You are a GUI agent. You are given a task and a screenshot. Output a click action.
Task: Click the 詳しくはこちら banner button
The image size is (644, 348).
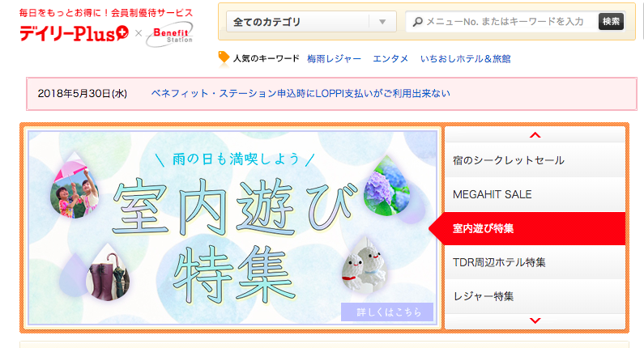[387, 312]
